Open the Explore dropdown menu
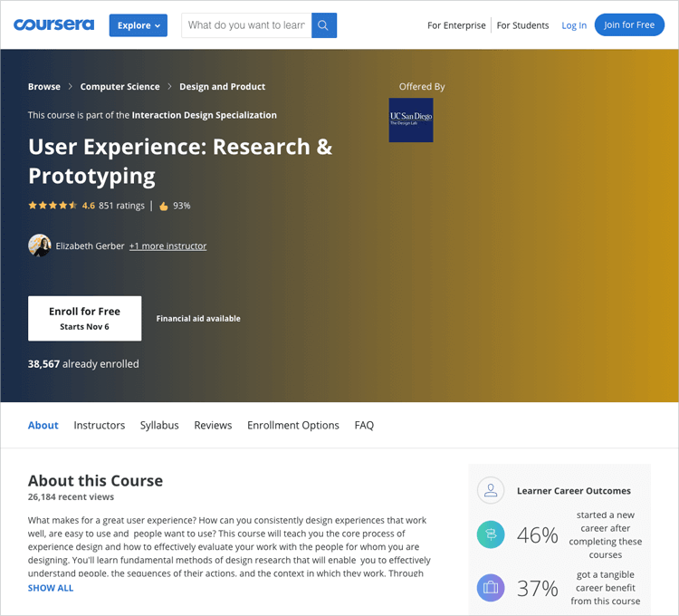 139,25
